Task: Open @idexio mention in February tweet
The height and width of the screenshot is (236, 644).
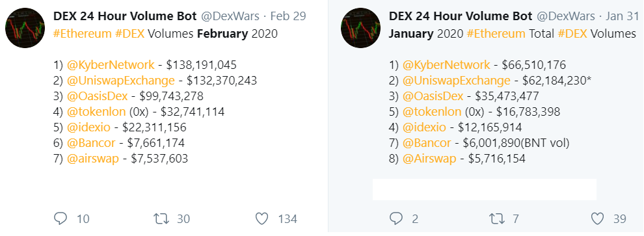Action: pos(88,127)
